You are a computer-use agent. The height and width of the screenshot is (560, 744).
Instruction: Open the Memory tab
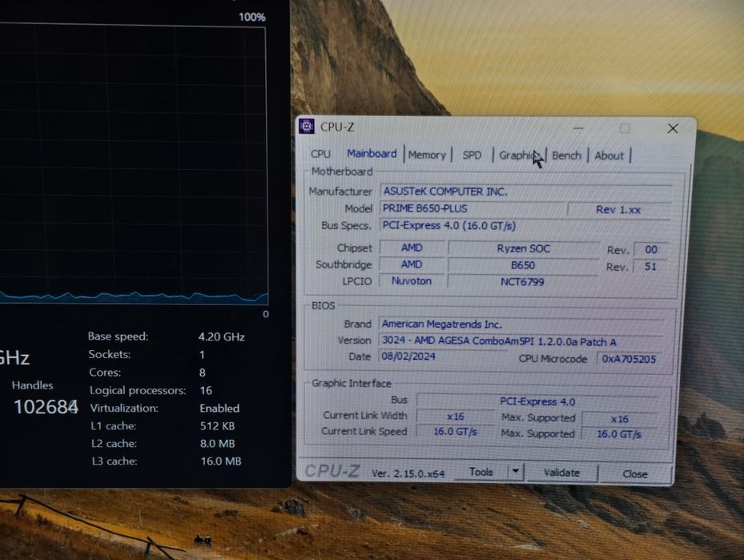click(427, 155)
